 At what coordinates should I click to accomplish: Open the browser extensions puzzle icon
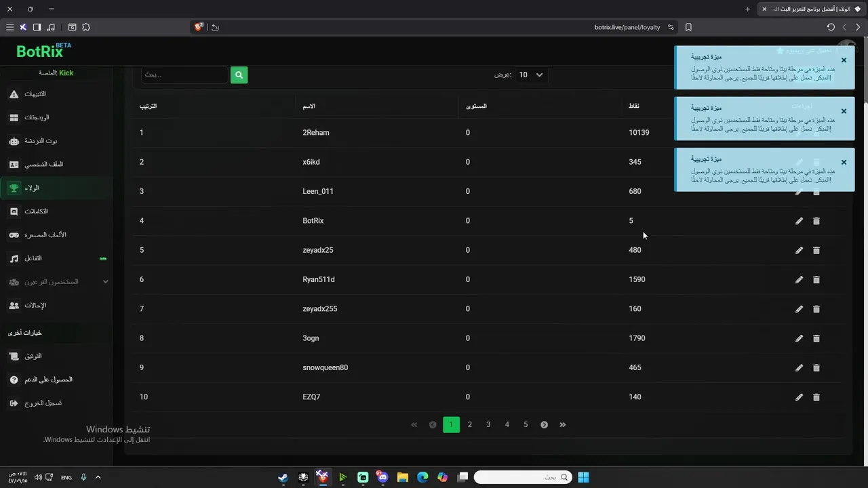point(86,27)
